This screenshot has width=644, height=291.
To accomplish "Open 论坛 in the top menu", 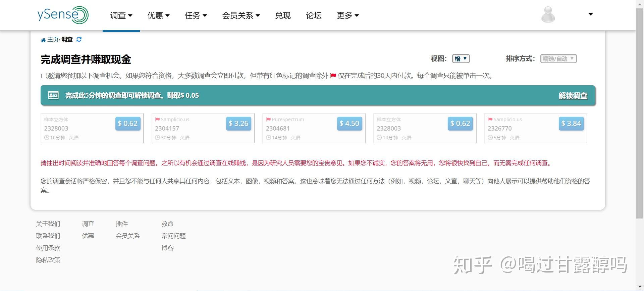I will [314, 15].
